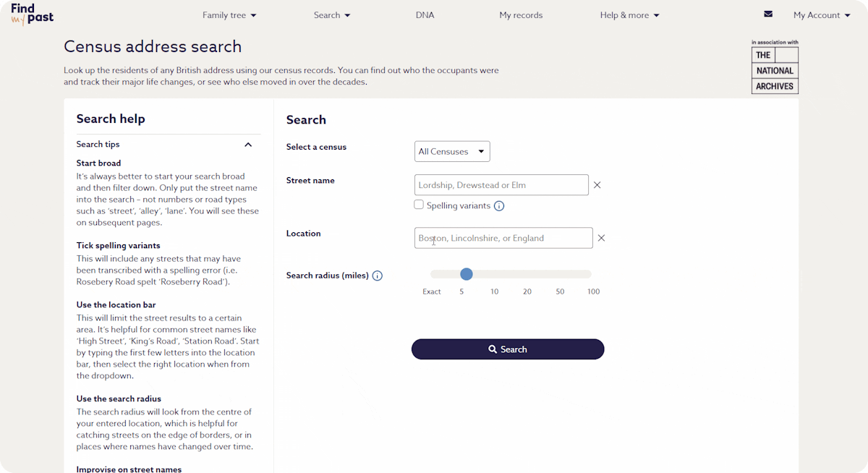Collapse the Search tips section
868x473 pixels.
click(248, 145)
